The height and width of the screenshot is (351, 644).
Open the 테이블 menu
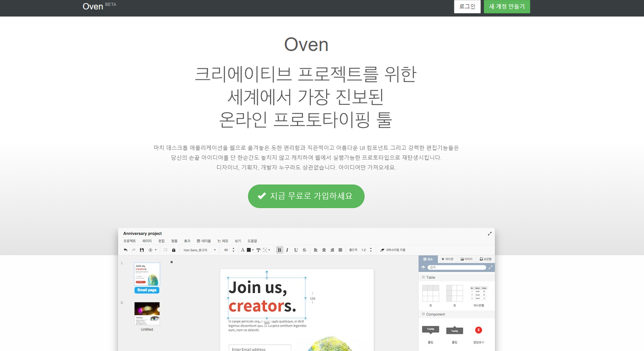tap(204, 241)
